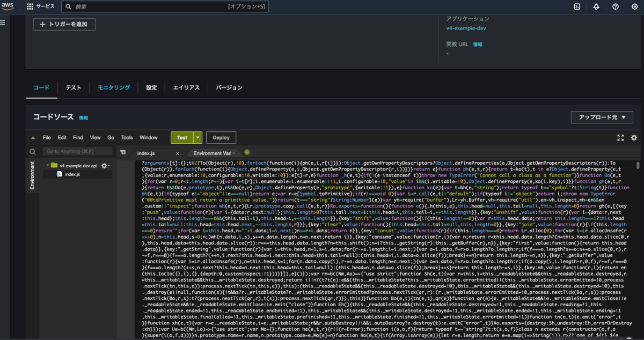
Task: Open the サービス grid menu
Action: (x=40, y=7)
